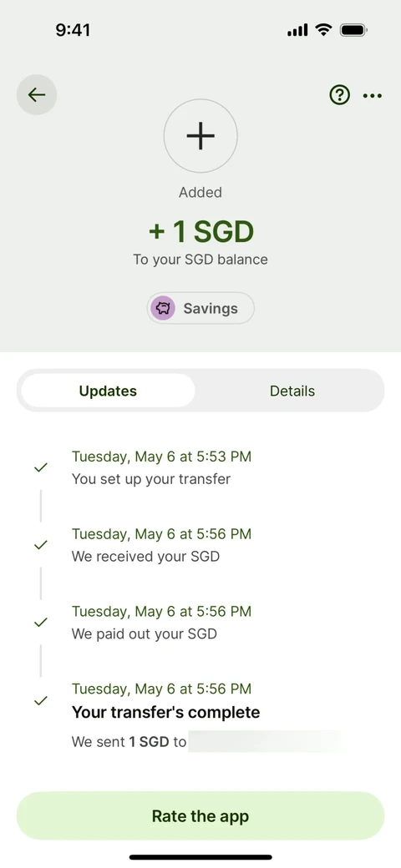This screenshot has width=401, height=868.
Task: Tap checkmark beside "Your transfer's complete"
Action: (40, 700)
